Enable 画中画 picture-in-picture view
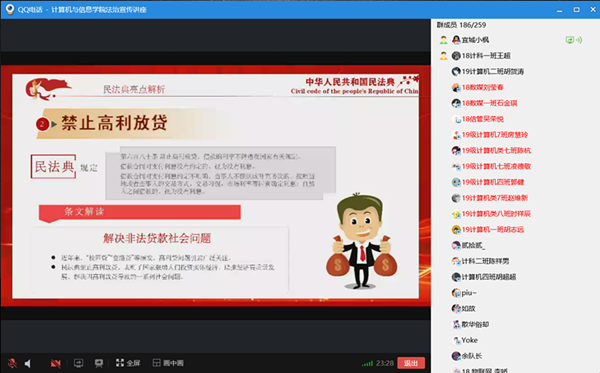Image resolution: width=600 pixels, height=373 pixels. 168,363
